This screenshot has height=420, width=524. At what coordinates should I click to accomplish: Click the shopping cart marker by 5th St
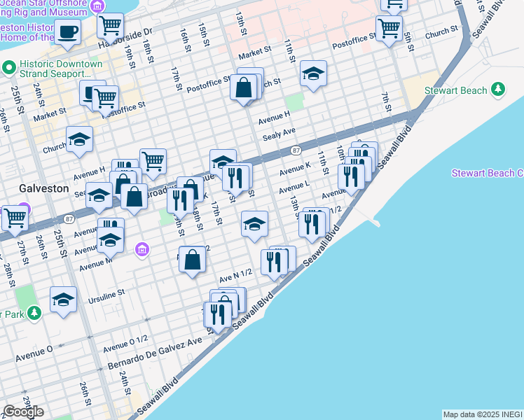tap(389, 30)
